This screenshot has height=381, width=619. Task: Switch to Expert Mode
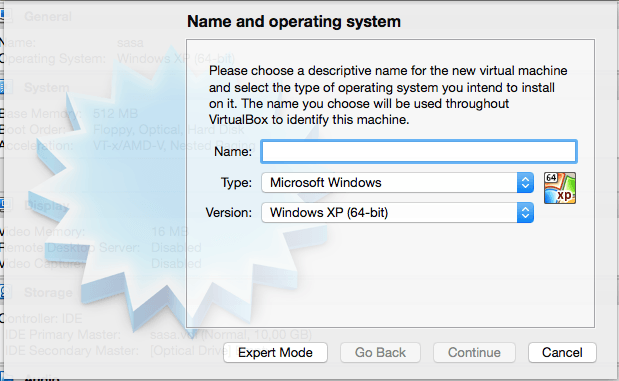pos(275,352)
